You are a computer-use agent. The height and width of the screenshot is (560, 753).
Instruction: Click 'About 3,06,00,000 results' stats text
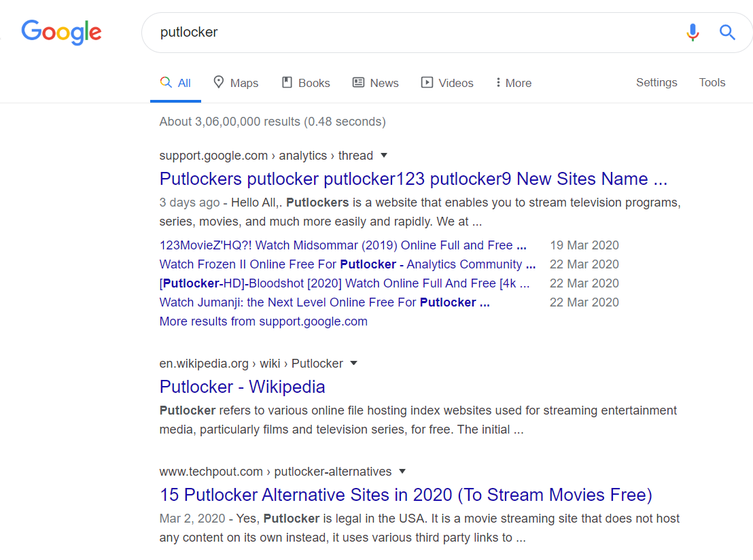pyautogui.click(x=273, y=122)
